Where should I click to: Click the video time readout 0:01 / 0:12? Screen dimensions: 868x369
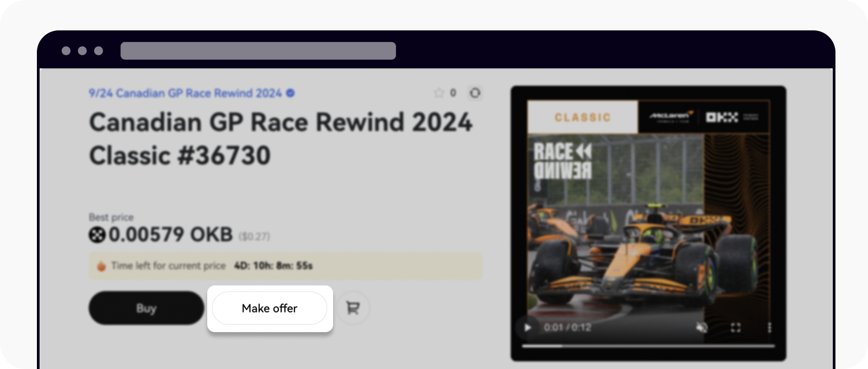pos(567,328)
